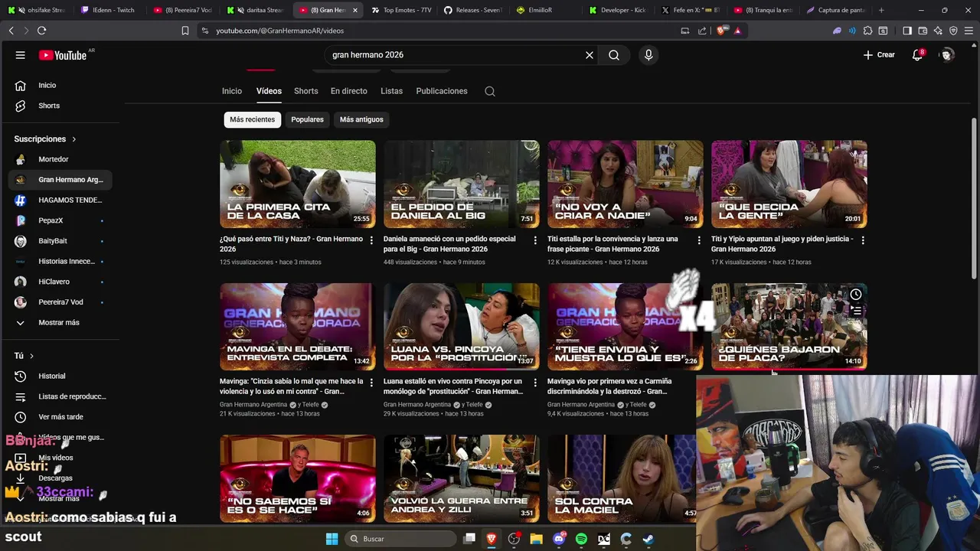Open a new browser tab with plus
The height and width of the screenshot is (551, 980).
[x=881, y=10]
